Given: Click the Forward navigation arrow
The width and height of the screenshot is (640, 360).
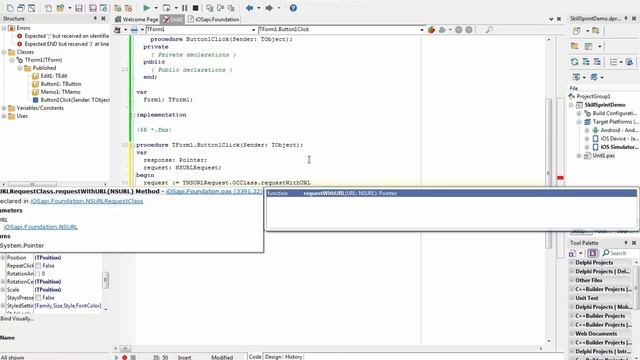Looking at the screenshot, I should tap(269, 8).
